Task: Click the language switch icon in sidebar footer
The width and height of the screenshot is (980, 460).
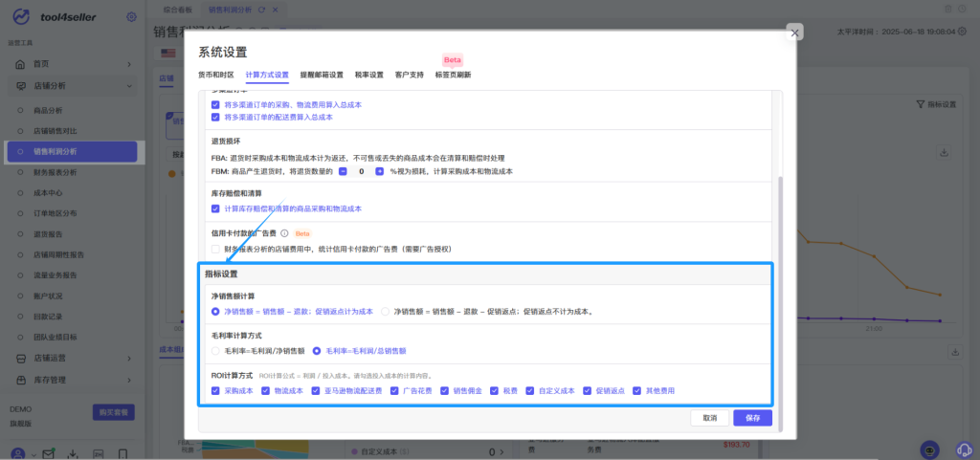Action: (99, 454)
